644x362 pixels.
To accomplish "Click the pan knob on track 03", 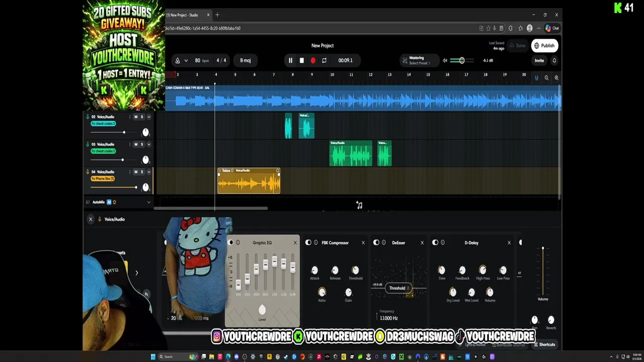I will click(x=145, y=159).
